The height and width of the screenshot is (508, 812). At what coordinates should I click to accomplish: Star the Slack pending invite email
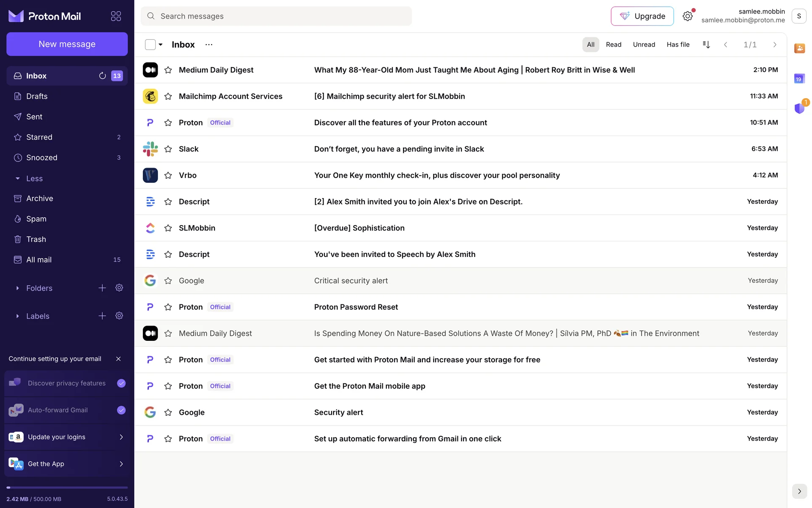point(168,149)
